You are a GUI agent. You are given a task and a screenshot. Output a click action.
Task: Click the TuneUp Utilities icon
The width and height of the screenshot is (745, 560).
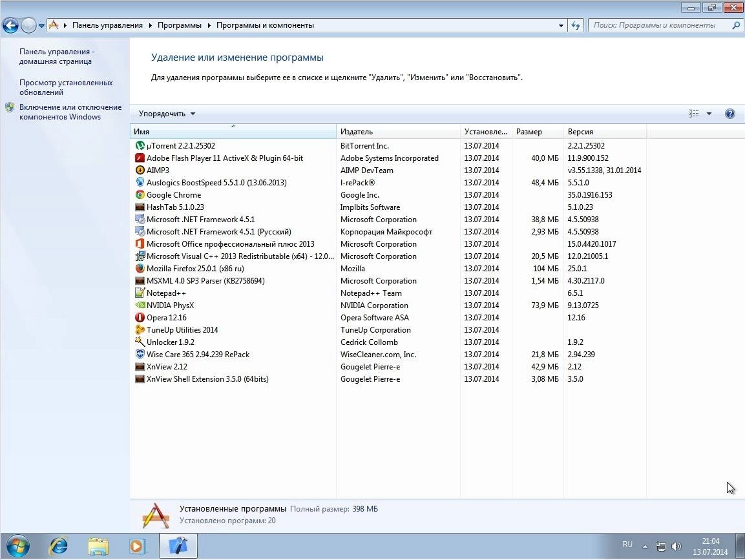(x=140, y=329)
